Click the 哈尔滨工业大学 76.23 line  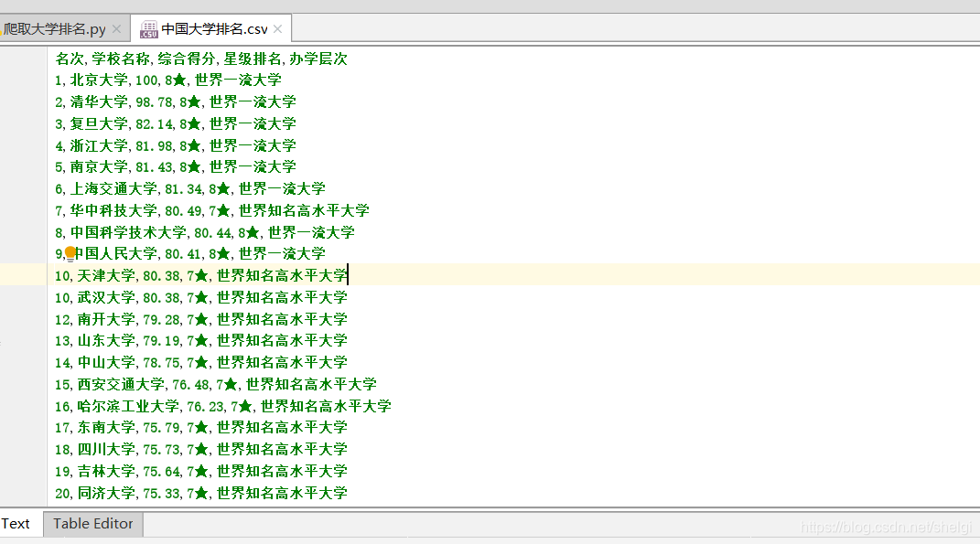tap(223, 406)
